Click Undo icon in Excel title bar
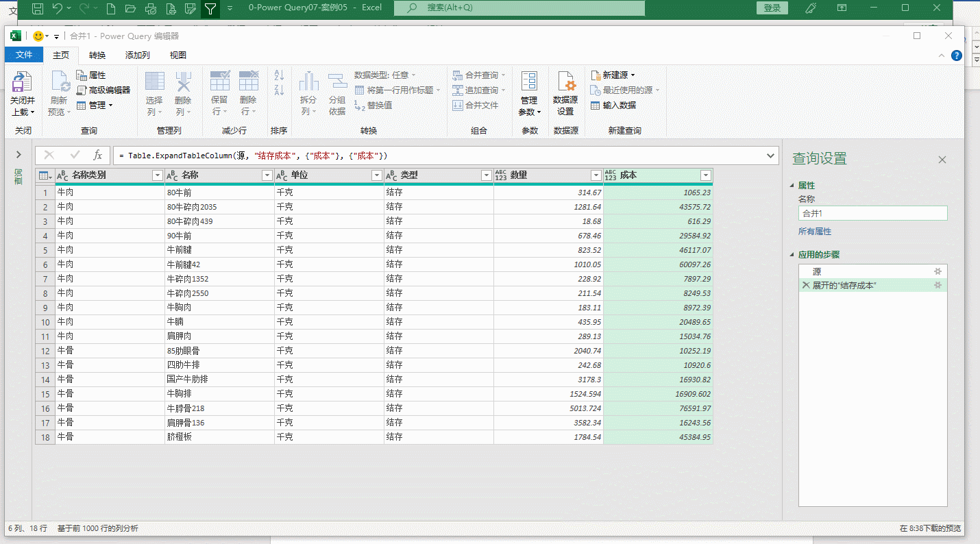Screen dimensions: 980x544 (58, 8)
